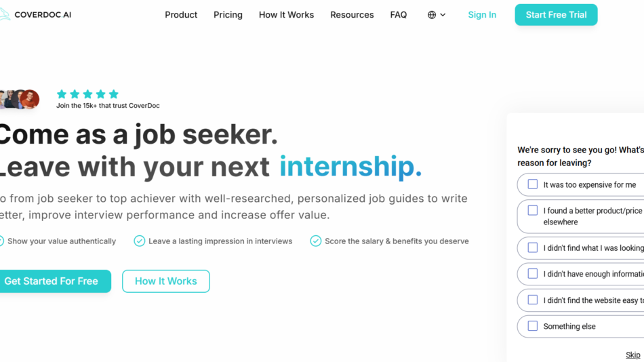This screenshot has height=362, width=644.
Task: Check 'I found a better product/price elsewhere'
Action: (533, 211)
